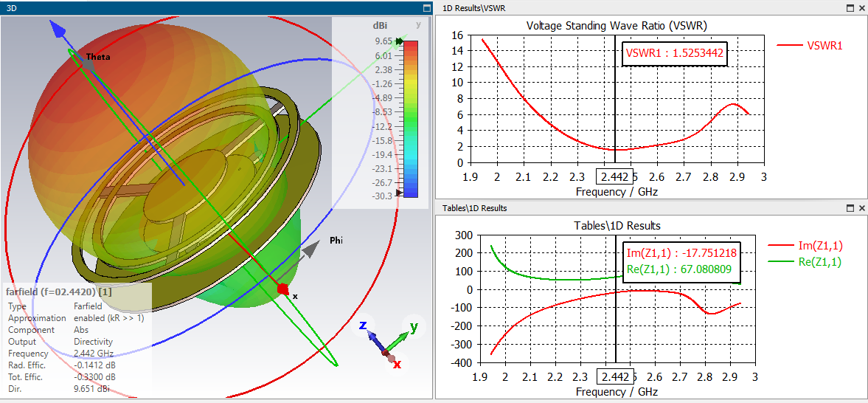This screenshot has width=868, height=403.
Task: Select the lower limit marker of dBi color ramp
Action: pyautogui.click(x=400, y=192)
